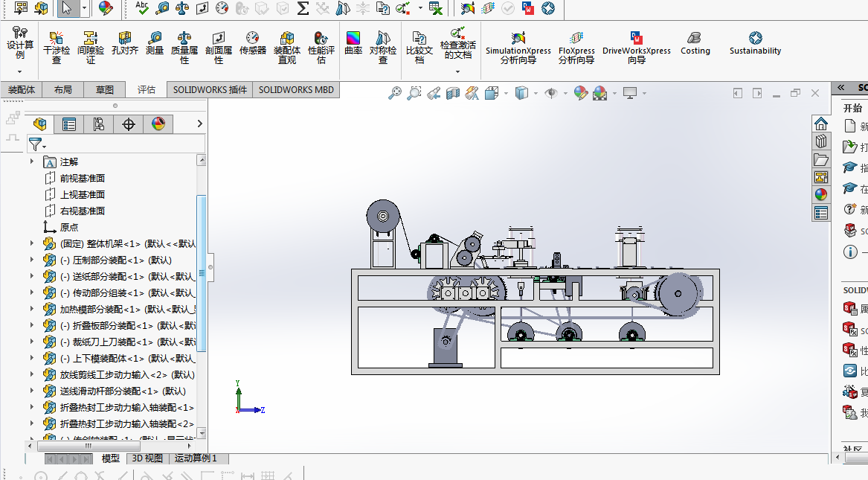The width and height of the screenshot is (868, 480).
Task: Click Zoom to Area magnifier icon
Action: coord(414,93)
